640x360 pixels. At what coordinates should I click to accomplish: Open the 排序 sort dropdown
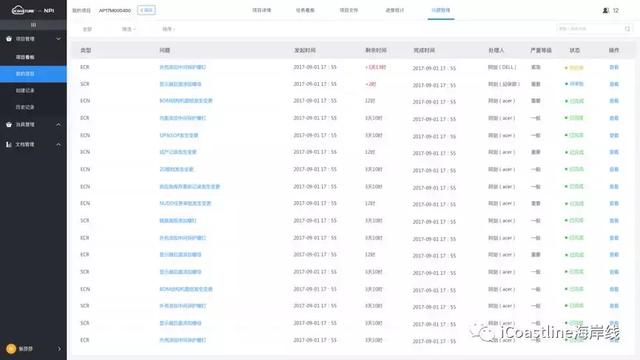pyautogui.click(x=169, y=29)
